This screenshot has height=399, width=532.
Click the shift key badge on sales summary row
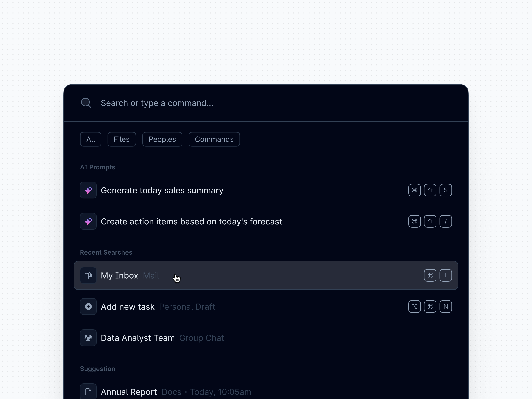[430, 190]
